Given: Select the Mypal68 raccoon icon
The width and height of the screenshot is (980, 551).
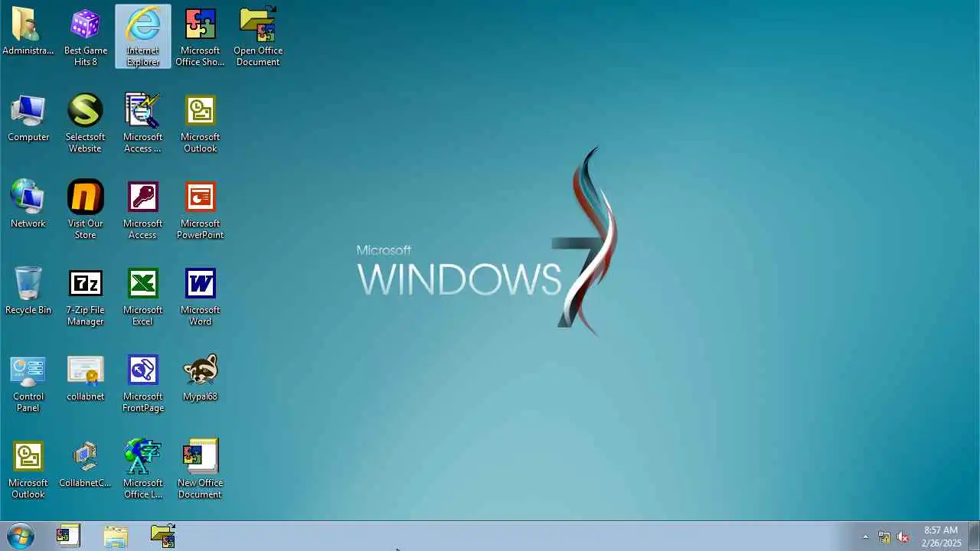Looking at the screenshot, I should (x=200, y=377).
